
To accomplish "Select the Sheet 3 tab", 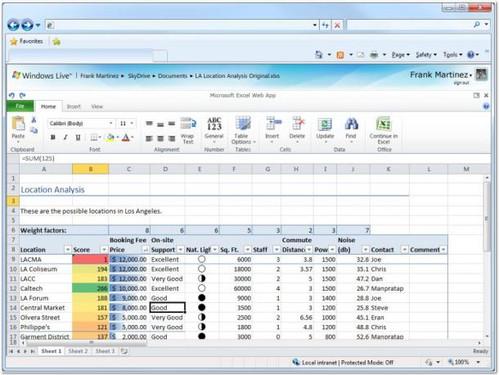I will [x=105, y=351].
